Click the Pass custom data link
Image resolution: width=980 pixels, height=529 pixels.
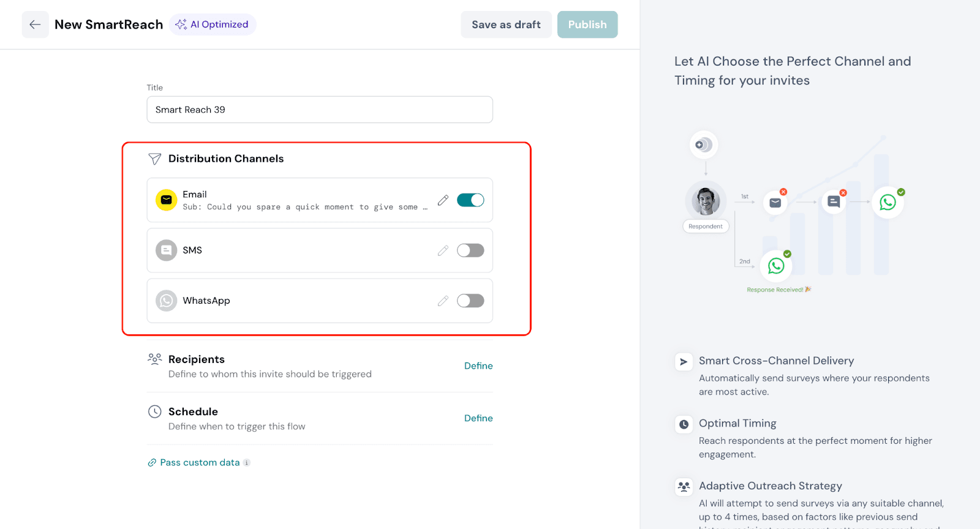(200, 463)
